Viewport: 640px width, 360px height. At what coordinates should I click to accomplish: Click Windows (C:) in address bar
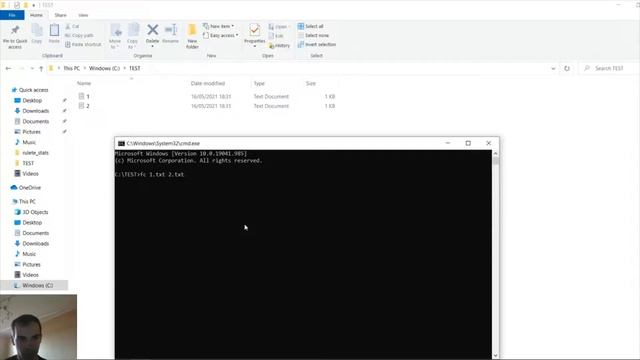click(x=104, y=68)
